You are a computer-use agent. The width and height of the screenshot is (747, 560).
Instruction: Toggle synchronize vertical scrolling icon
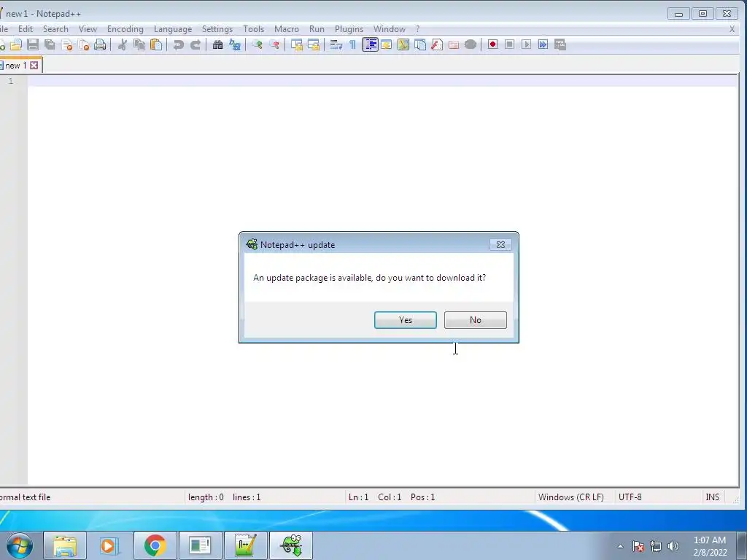click(296, 44)
